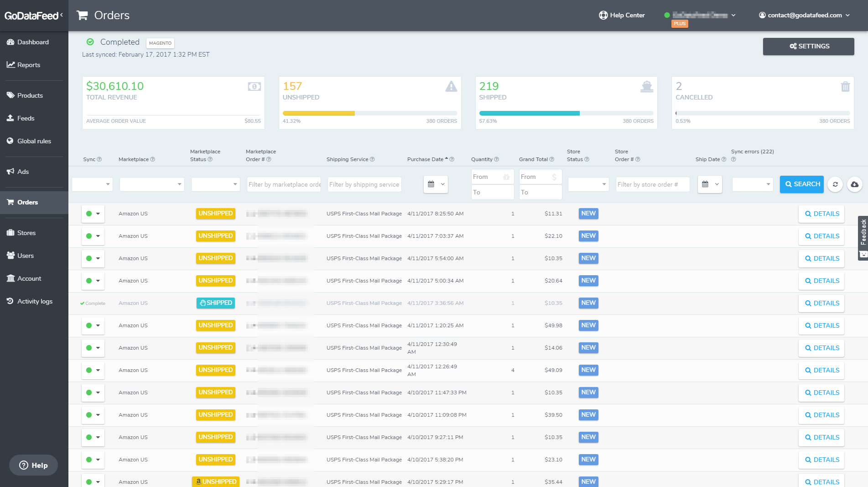Image resolution: width=868 pixels, height=487 pixels.
Task: Click the yellow Unshipped progress bar
Action: (x=319, y=113)
